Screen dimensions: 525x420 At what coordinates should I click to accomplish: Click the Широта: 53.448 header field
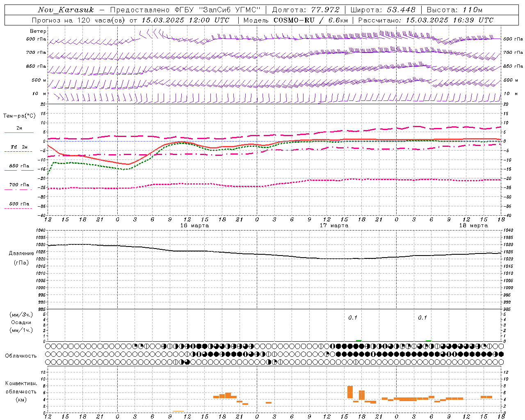click(383, 10)
